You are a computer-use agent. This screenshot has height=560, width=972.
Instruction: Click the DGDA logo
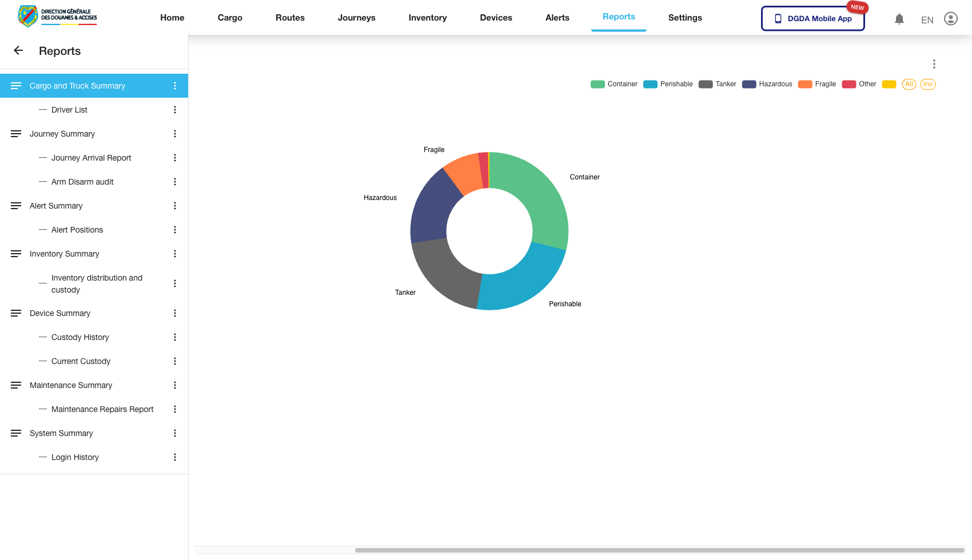click(x=57, y=16)
